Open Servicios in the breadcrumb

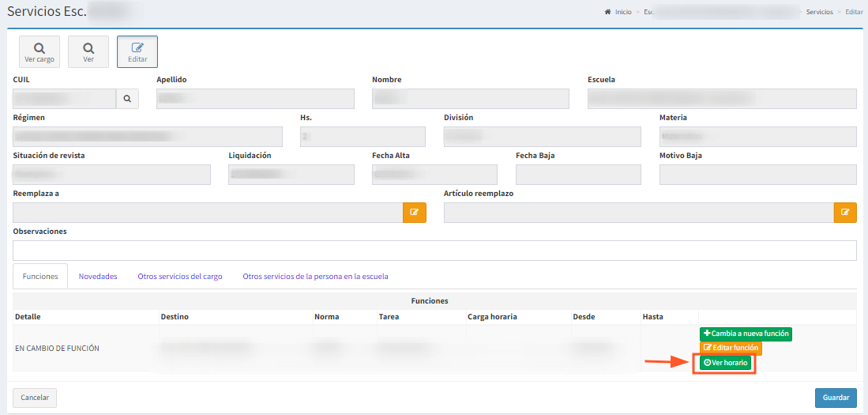point(819,12)
